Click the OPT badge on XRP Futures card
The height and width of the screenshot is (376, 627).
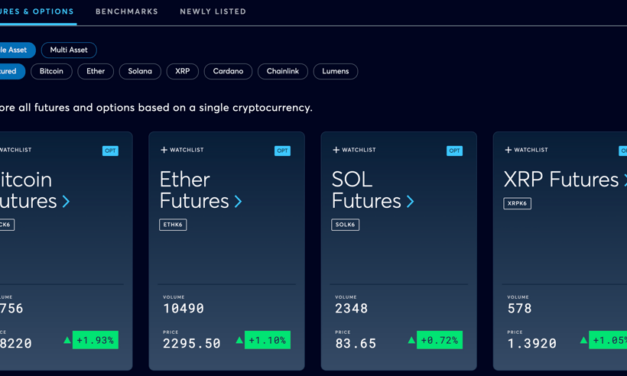point(623,151)
